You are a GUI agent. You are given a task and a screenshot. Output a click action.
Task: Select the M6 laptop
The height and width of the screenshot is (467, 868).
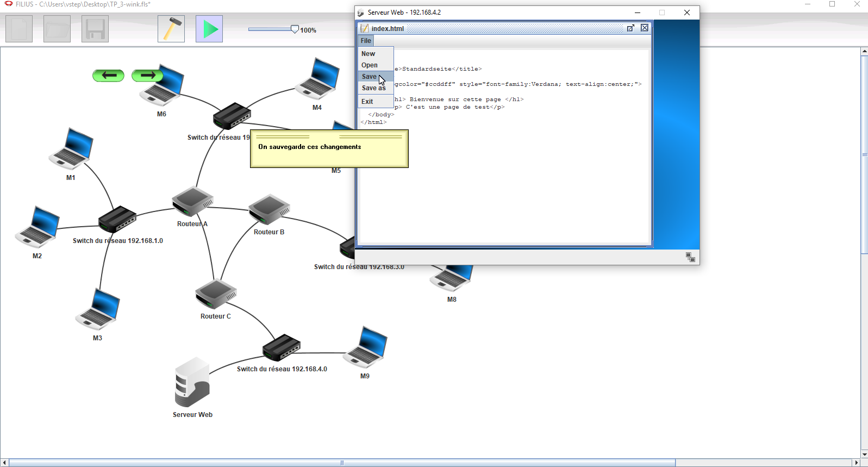pyautogui.click(x=162, y=85)
